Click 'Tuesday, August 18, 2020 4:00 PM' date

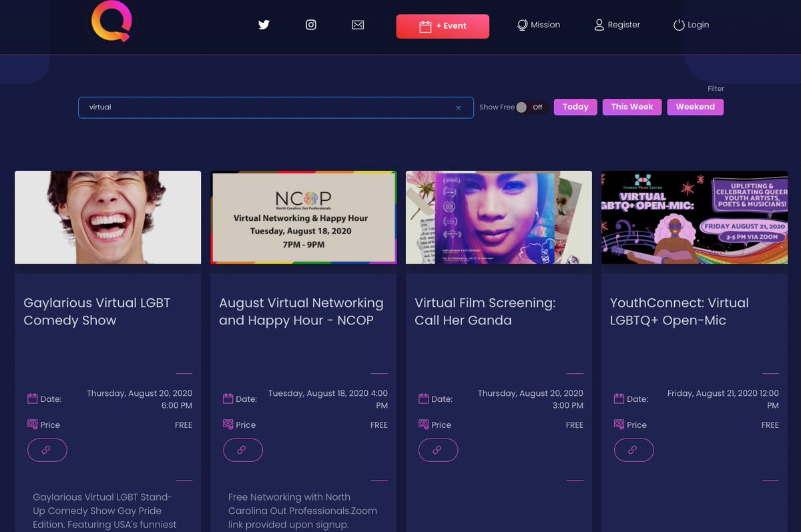tap(328, 399)
